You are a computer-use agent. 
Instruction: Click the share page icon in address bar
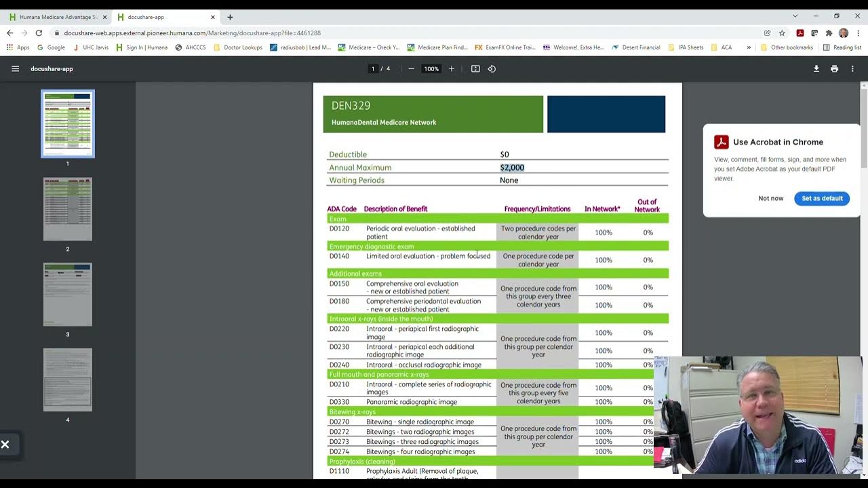coord(767,33)
